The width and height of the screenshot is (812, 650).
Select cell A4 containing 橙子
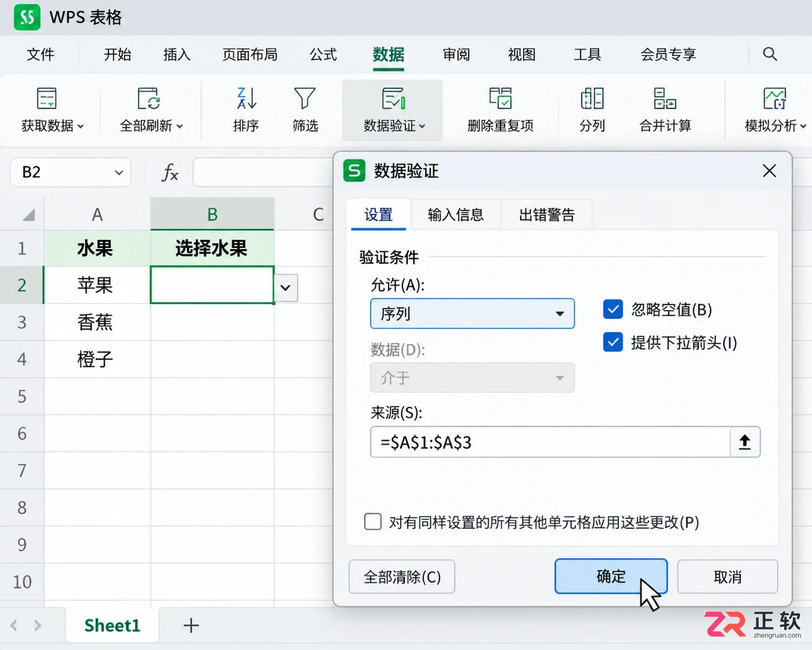pyautogui.click(x=97, y=359)
